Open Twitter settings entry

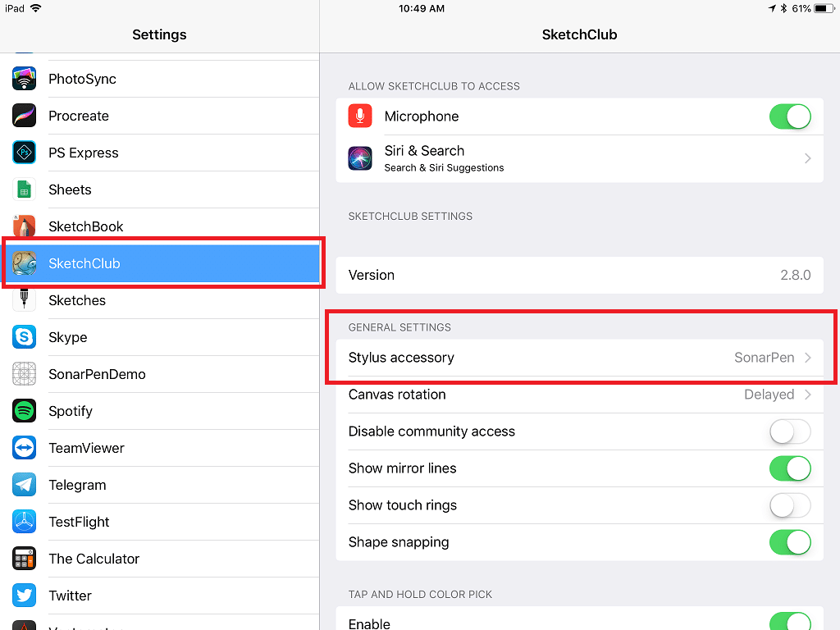(70, 596)
